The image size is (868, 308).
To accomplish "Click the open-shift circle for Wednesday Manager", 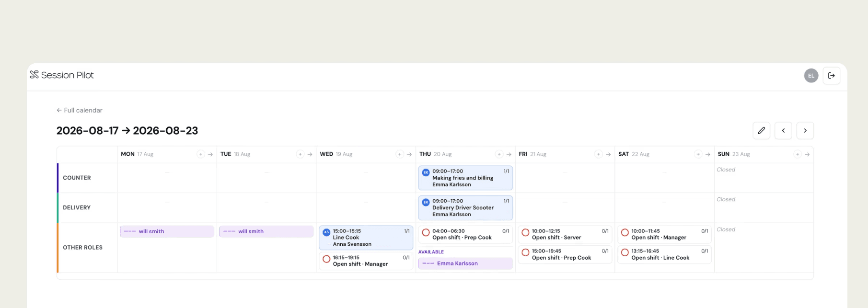I will pos(326,259).
